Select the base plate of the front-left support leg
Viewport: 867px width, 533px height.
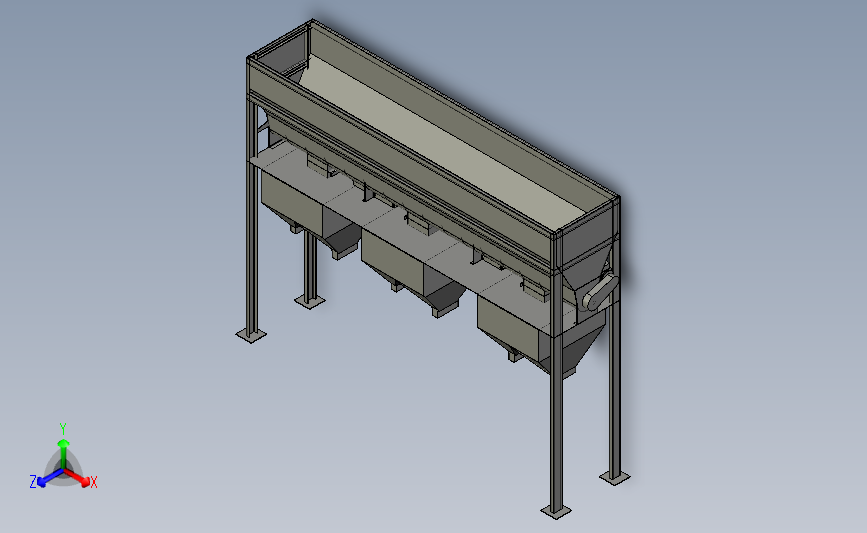(251, 335)
